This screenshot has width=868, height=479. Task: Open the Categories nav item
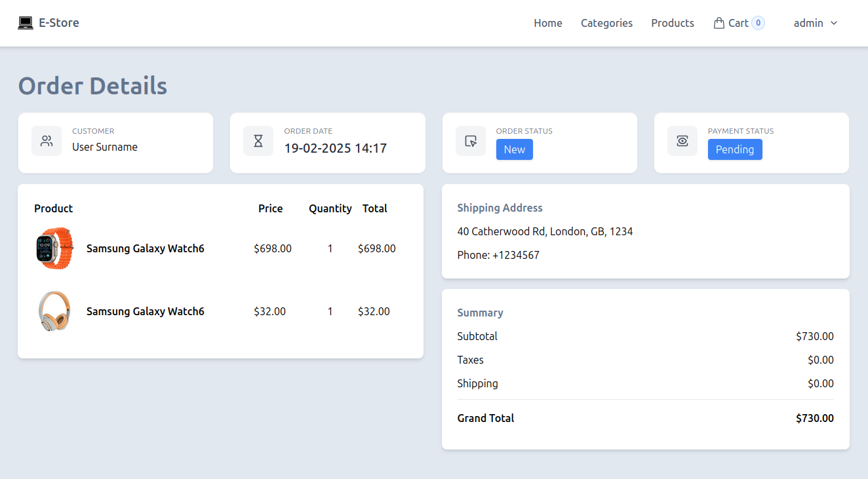[x=606, y=23]
